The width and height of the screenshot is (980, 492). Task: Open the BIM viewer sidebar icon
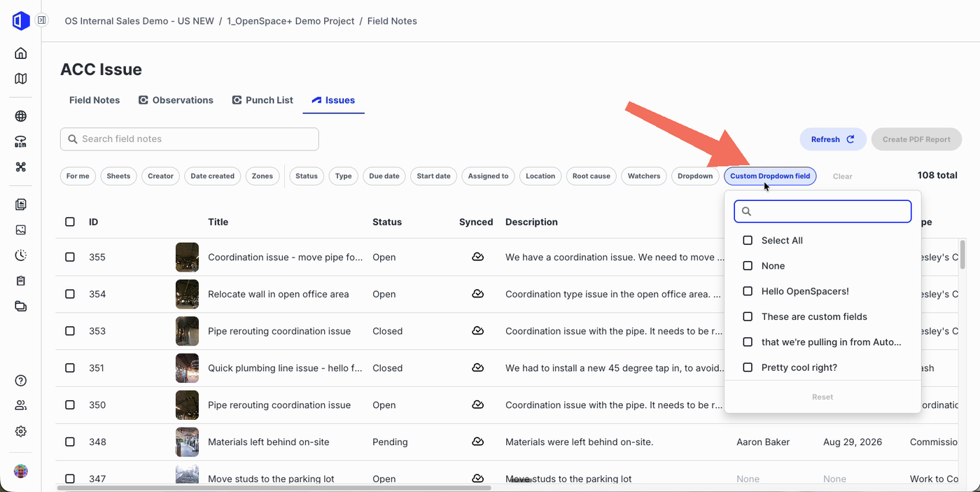(21, 142)
